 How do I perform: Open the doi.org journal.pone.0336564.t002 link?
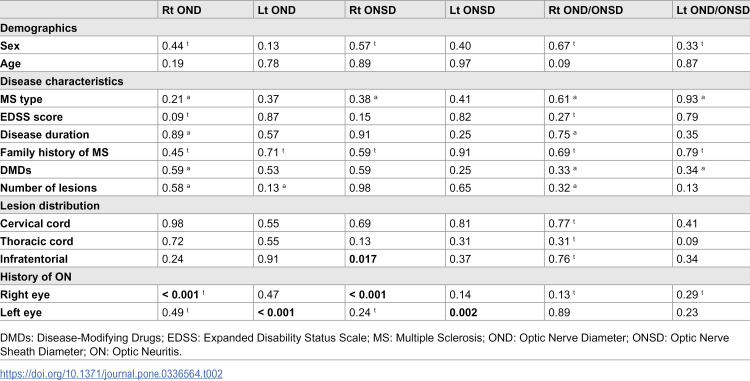click(111, 373)
